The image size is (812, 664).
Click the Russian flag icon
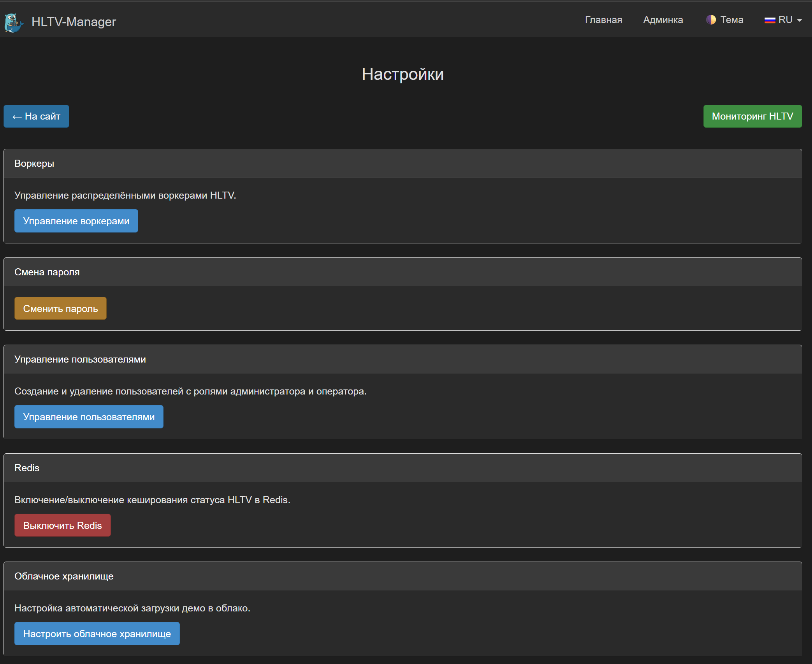click(770, 20)
